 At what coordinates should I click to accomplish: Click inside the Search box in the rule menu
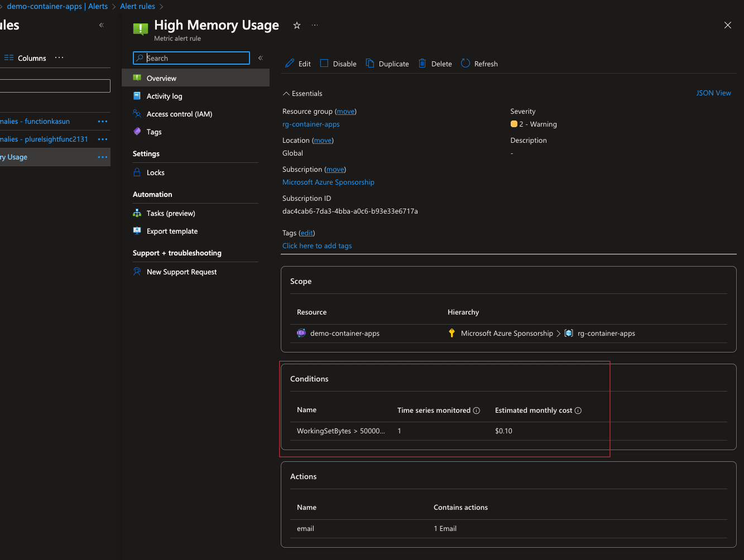pyautogui.click(x=191, y=58)
